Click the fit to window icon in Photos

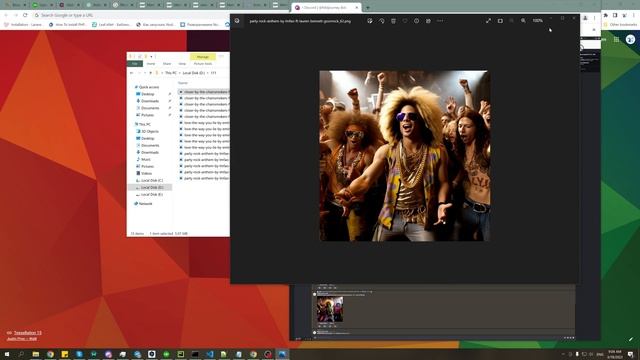[500, 21]
